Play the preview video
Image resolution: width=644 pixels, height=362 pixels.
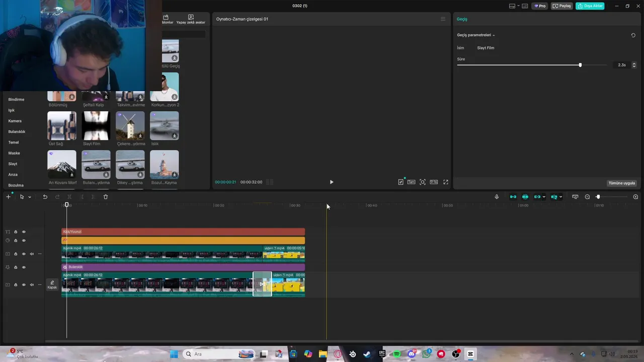(331, 182)
